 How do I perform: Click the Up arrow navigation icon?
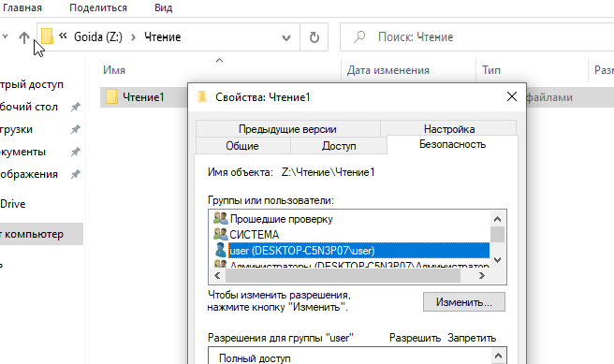pyautogui.click(x=24, y=37)
